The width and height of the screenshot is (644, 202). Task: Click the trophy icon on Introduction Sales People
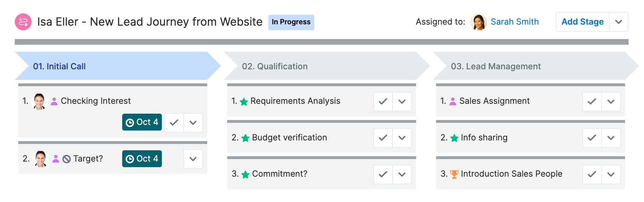click(x=454, y=174)
